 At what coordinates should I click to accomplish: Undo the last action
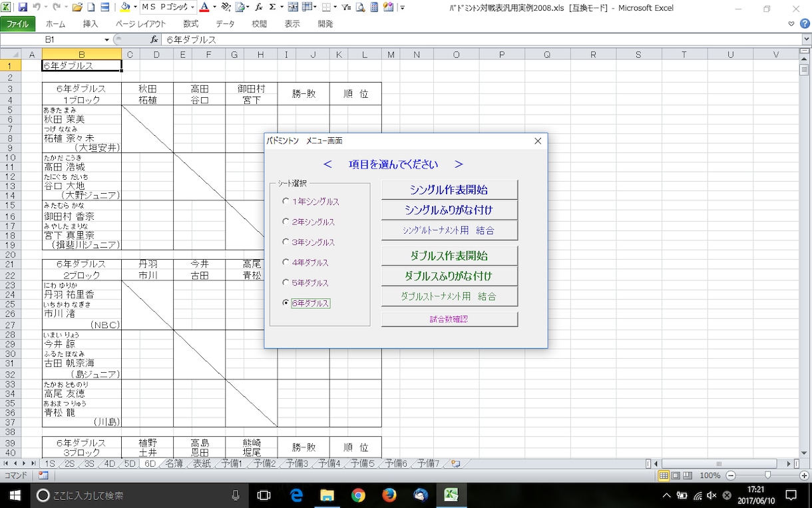(x=37, y=8)
